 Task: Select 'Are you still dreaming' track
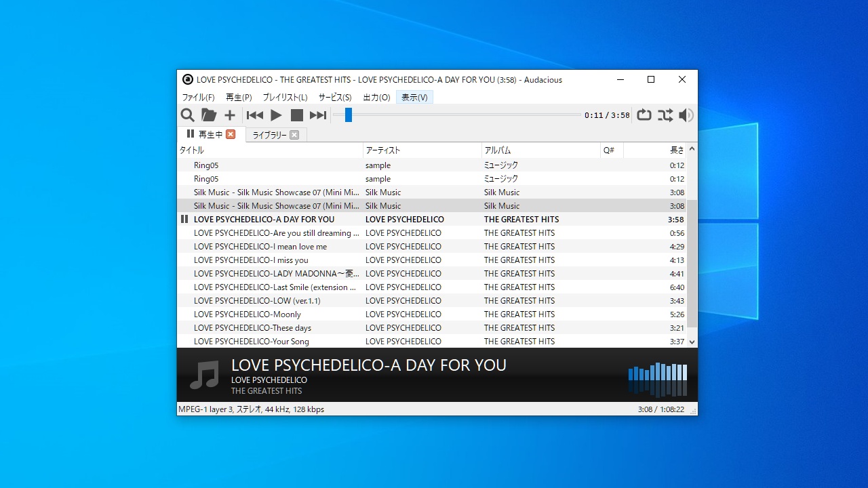click(432, 233)
